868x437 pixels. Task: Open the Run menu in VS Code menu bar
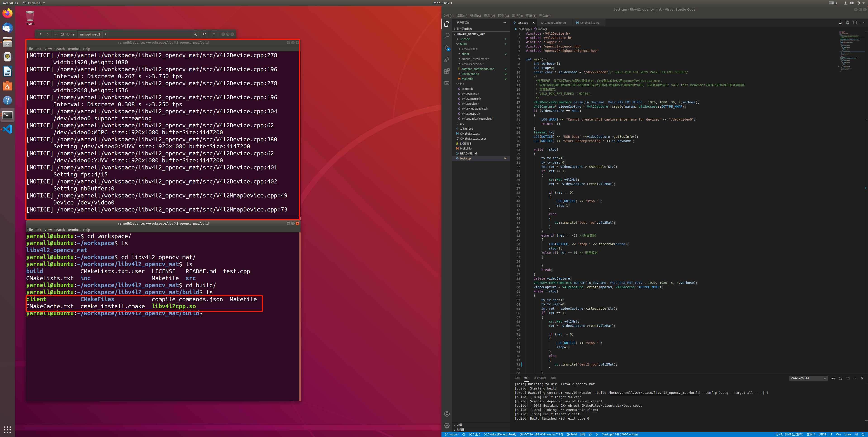coord(517,16)
